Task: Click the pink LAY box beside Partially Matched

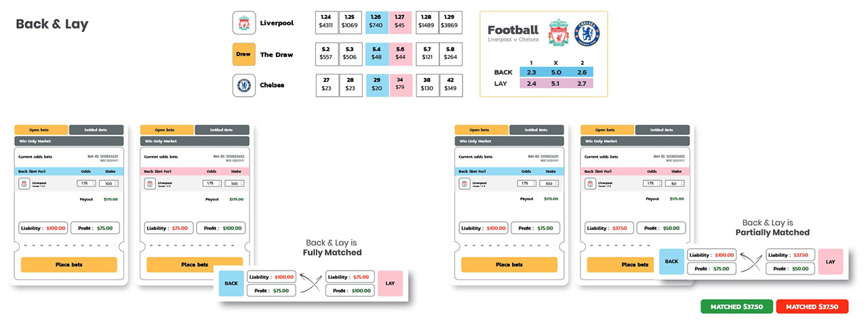Action: 831,261
